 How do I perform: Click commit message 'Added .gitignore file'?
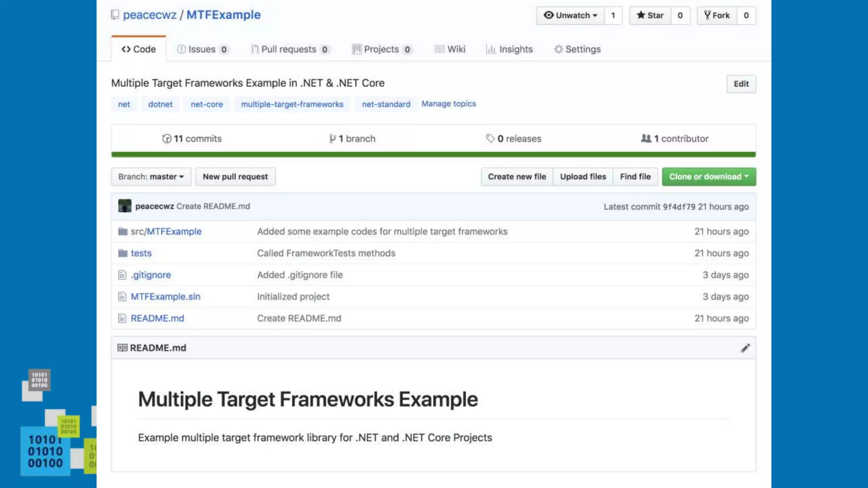click(300, 275)
